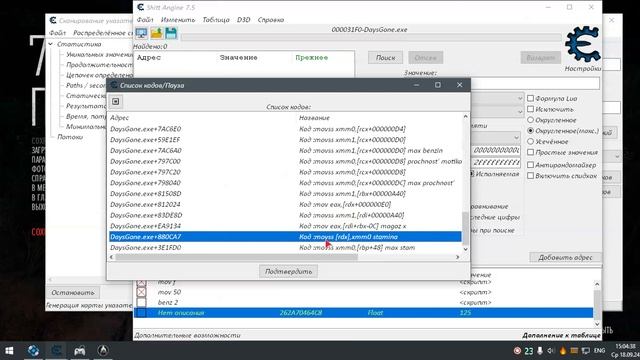Click the 'Название' column header in the code list

314,118
